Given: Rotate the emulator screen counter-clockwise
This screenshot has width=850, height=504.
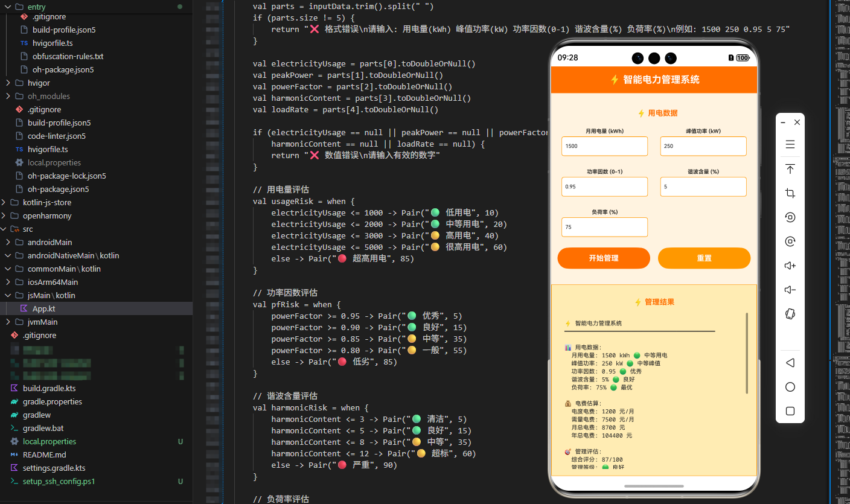Looking at the screenshot, I should (x=790, y=217).
